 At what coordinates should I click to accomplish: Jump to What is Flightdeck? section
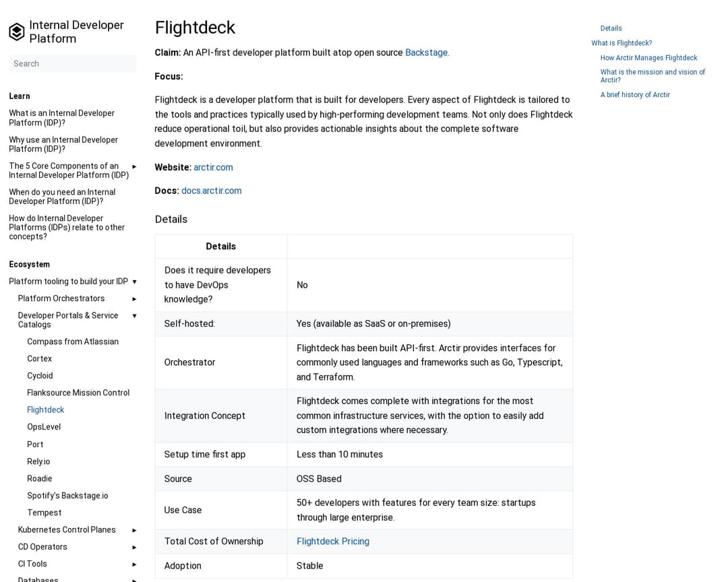pyautogui.click(x=621, y=43)
